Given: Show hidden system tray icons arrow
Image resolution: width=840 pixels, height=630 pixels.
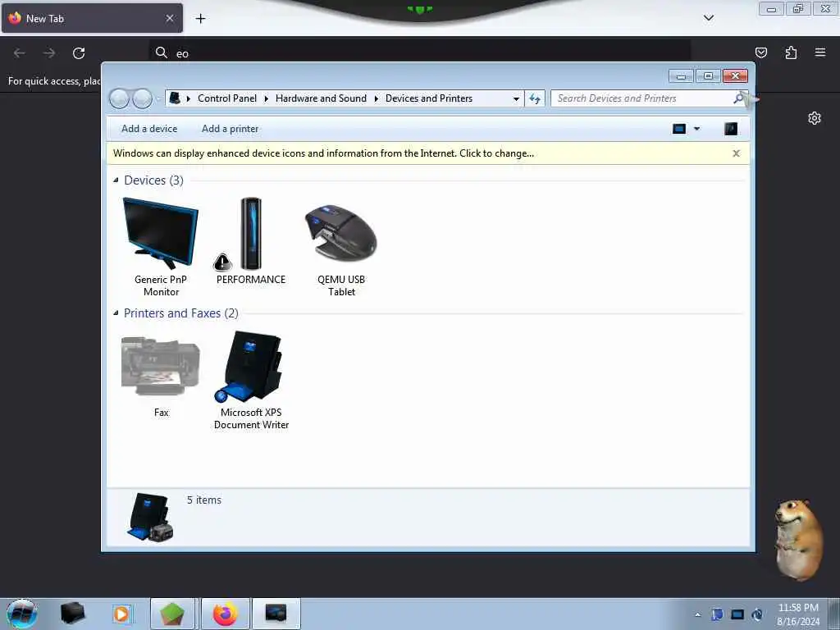Looking at the screenshot, I should (x=697, y=614).
